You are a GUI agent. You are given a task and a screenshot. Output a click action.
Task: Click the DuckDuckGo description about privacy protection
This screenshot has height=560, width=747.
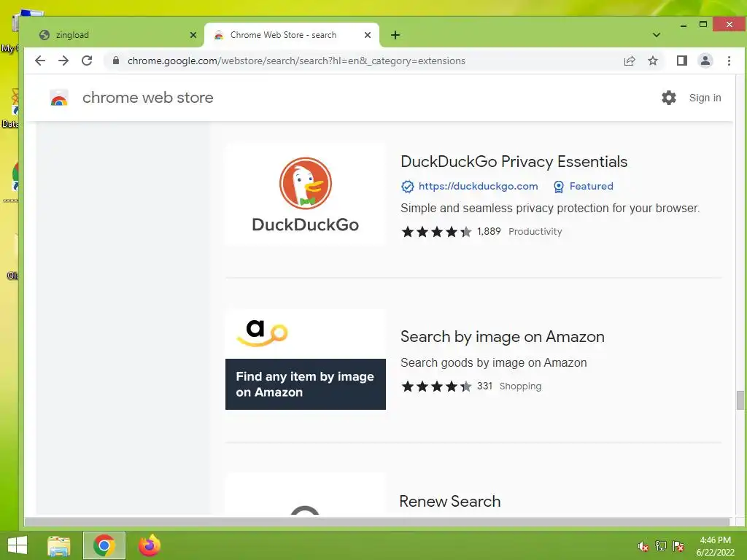550,208
